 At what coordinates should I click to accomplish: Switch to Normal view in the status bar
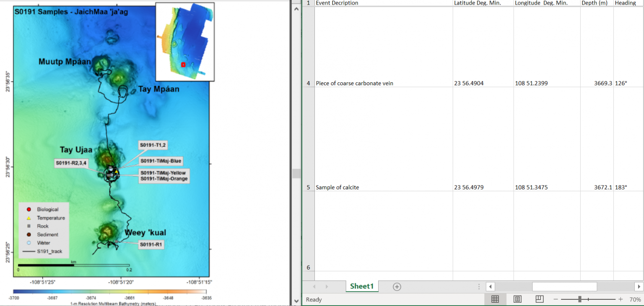[495, 299]
